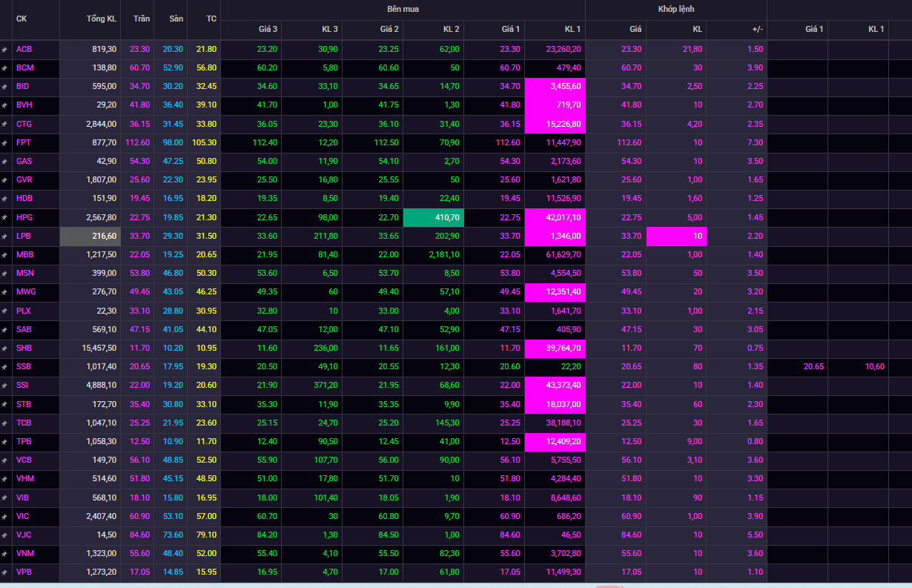912x588 pixels.
Task: Open the ACB ticker symbol
Action: [24, 49]
